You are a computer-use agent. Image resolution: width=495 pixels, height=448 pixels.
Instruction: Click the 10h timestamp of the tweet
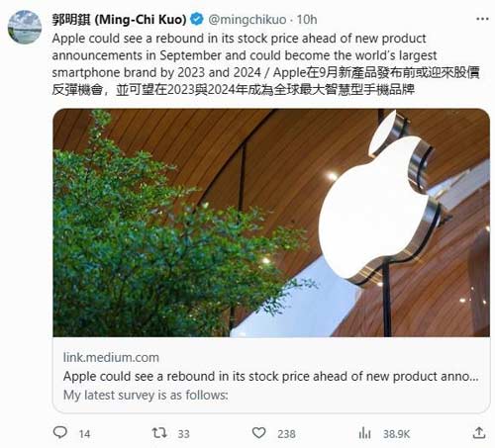click(x=307, y=20)
